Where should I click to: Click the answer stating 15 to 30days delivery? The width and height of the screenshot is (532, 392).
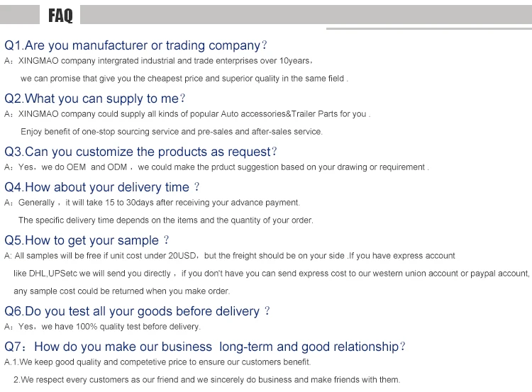coord(152,203)
